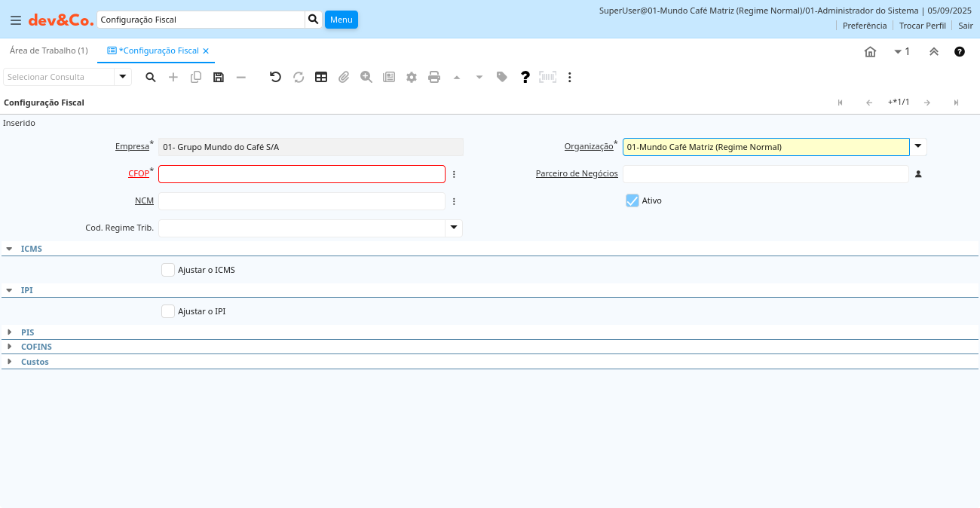Open the attachment paperclip icon
This screenshot has width=980, height=508.
click(344, 77)
